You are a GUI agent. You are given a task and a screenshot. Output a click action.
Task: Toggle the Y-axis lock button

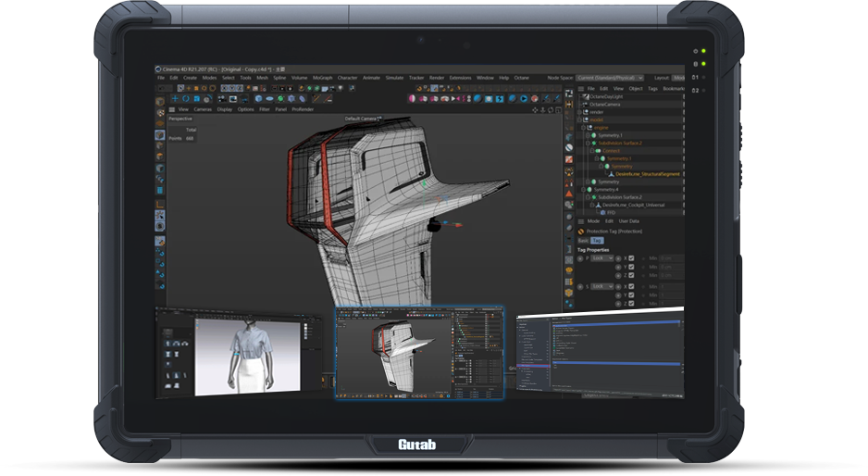coord(232,88)
